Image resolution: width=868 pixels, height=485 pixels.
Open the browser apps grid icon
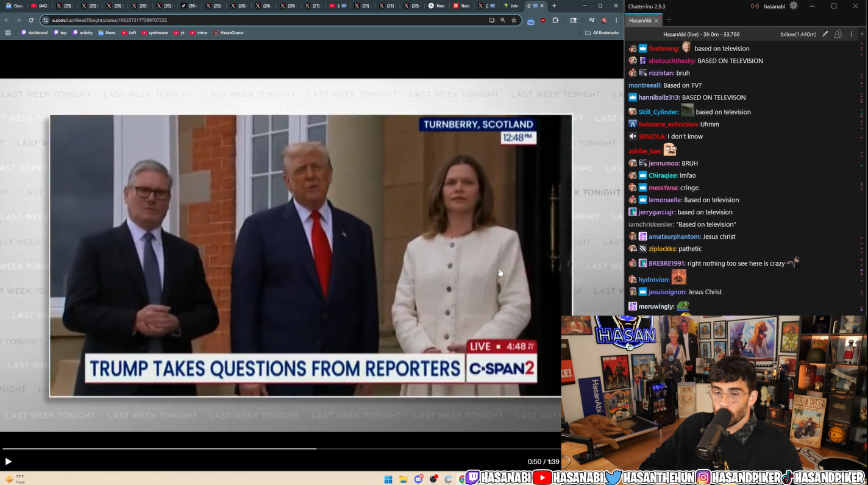click(x=8, y=33)
